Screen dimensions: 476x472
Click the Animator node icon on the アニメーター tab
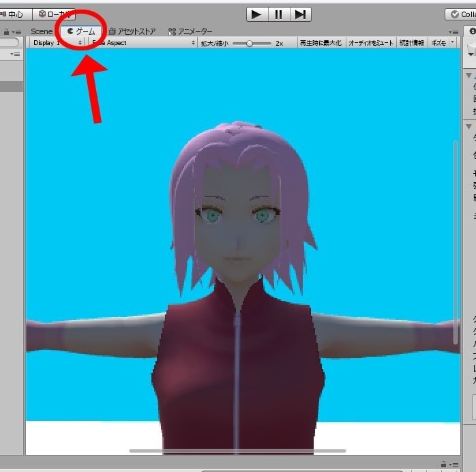pyautogui.click(x=172, y=31)
